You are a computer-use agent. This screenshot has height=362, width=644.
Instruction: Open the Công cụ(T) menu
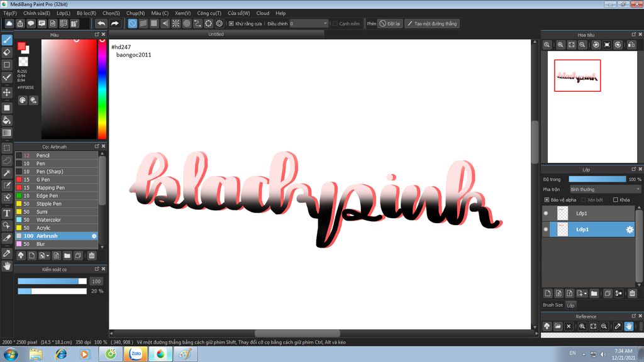(209, 13)
